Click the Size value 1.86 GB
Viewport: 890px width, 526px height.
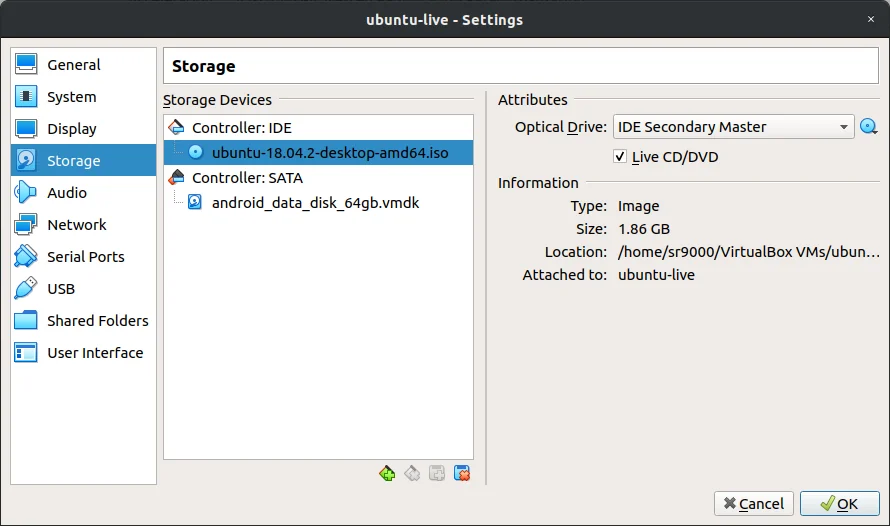click(644, 229)
